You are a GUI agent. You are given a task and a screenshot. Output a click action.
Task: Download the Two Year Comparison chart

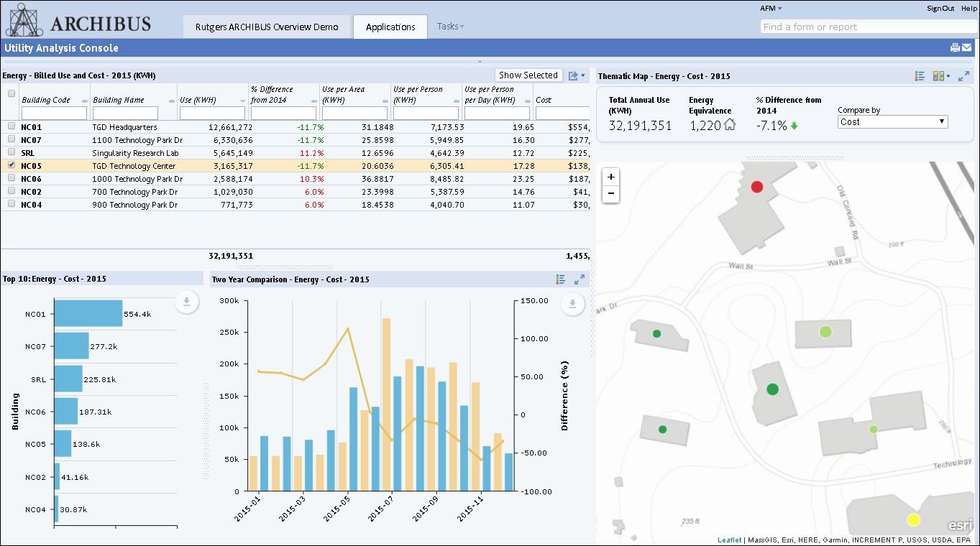point(572,305)
